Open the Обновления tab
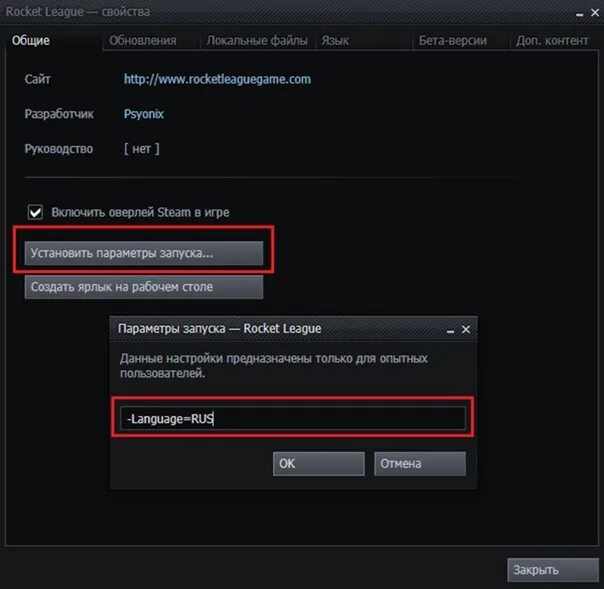 (x=143, y=40)
